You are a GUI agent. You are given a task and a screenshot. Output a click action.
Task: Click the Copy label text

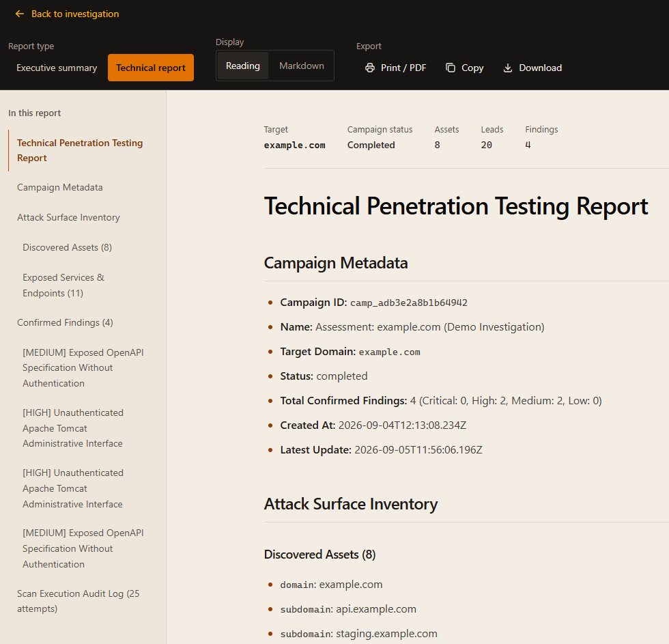click(472, 68)
